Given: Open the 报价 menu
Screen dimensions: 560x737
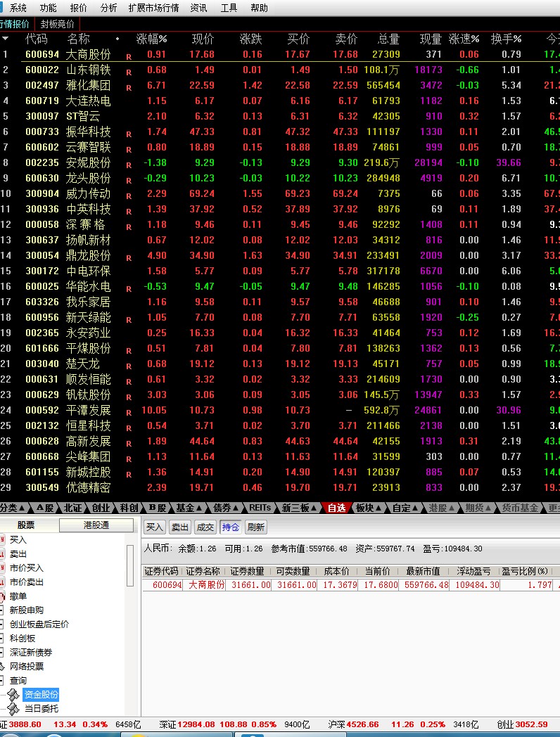Looking at the screenshot, I should (79, 8).
